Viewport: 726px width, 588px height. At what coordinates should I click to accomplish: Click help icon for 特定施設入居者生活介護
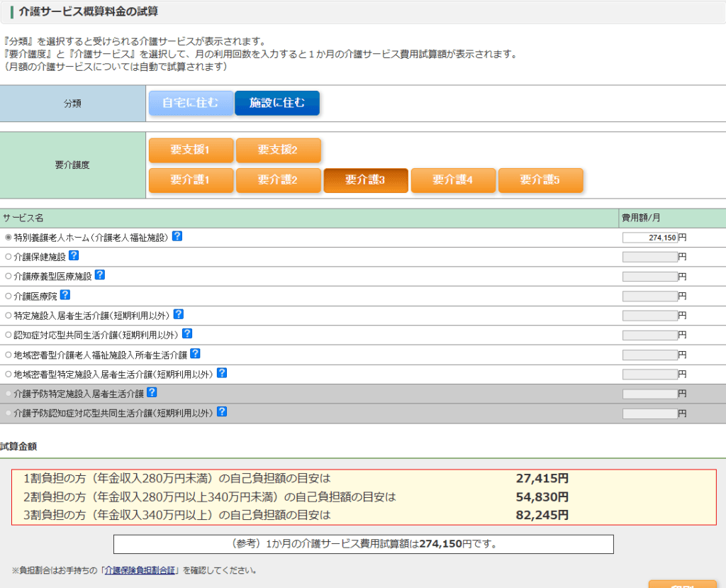[x=179, y=314]
